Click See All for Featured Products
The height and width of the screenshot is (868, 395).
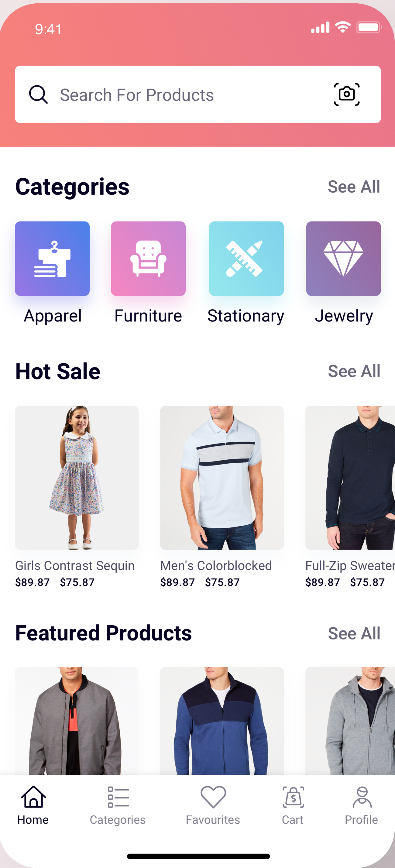(354, 633)
